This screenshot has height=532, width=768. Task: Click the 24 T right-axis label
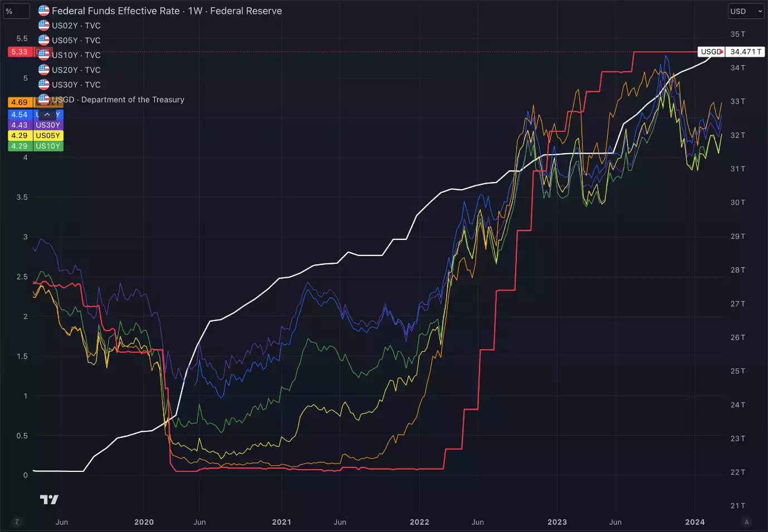[738, 405]
